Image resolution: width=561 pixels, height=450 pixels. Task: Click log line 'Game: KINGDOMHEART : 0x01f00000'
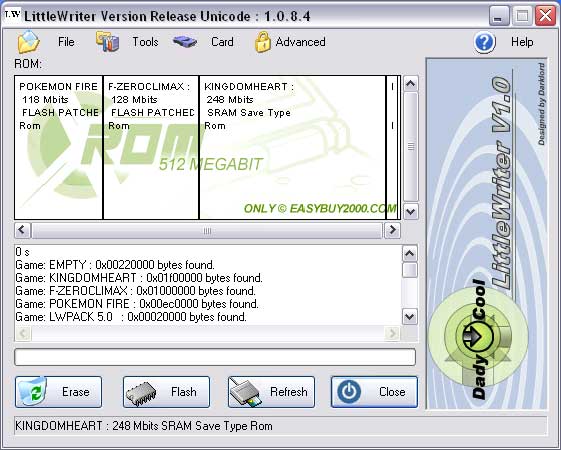(x=139, y=278)
